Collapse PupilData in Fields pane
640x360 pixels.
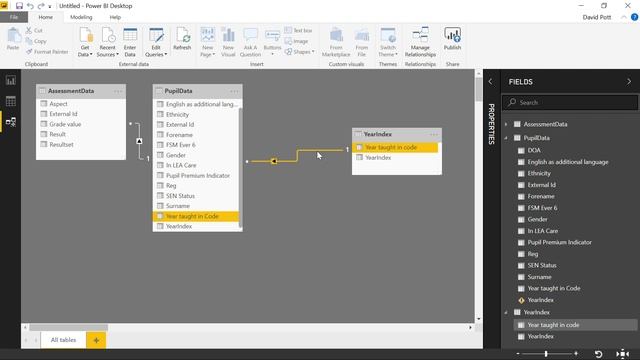(x=506, y=138)
